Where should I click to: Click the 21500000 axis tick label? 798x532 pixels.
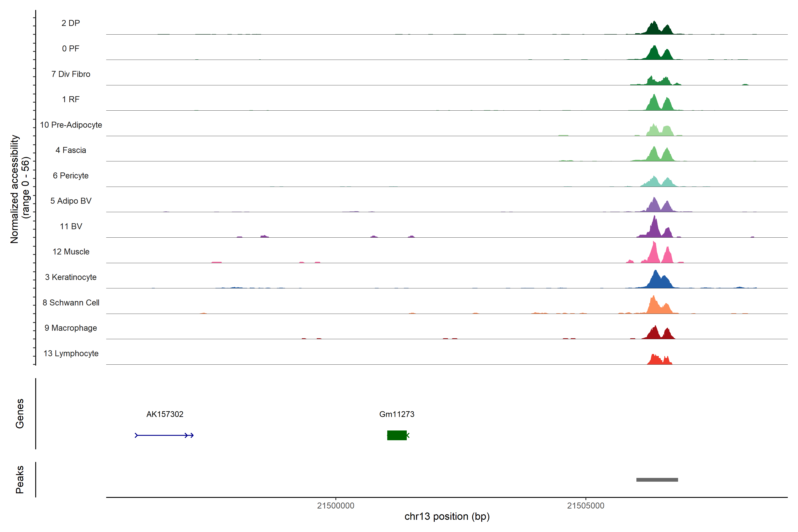pyautogui.click(x=336, y=506)
